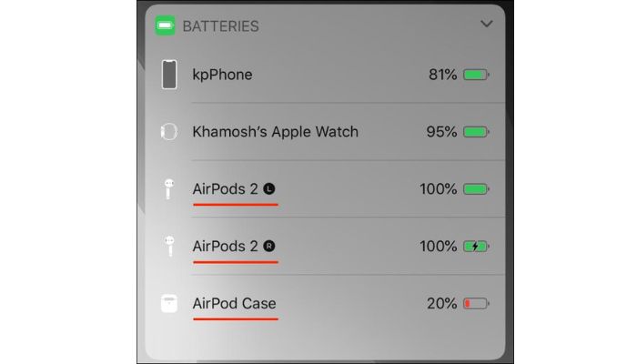
Task: Click the L badge beside AirPods 2
Action: (268, 189)
